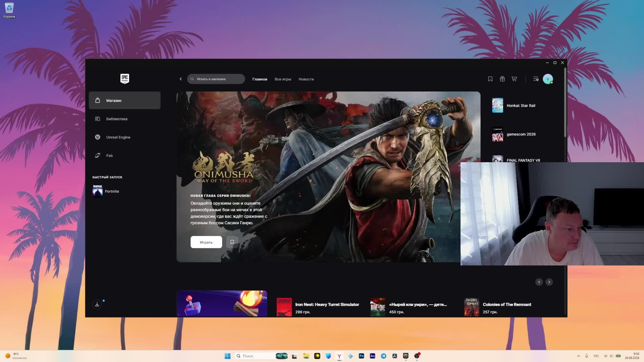Add Onimusha to wishlist with bookmark button
This screenshot has height=362, width=644.
pyautogui.click(x=232, y=242)
